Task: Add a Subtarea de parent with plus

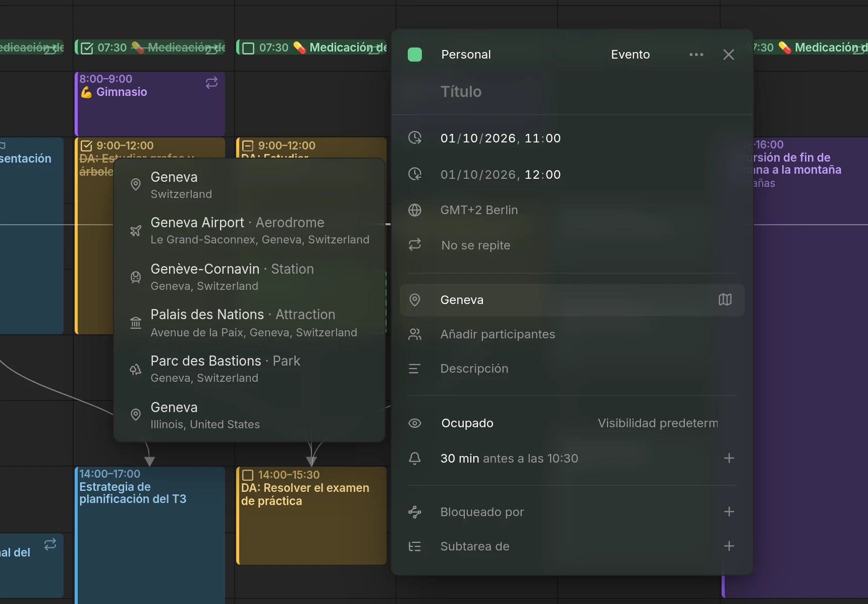Action: tap(729, 546)
